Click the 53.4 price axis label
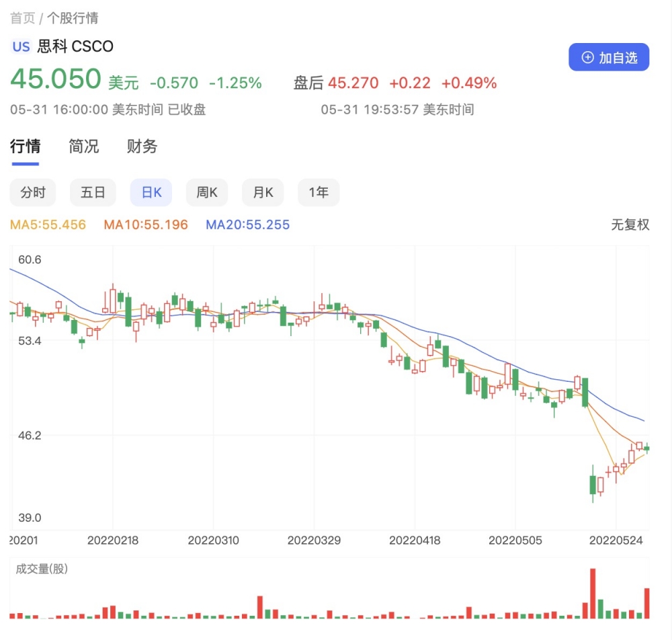Image resolution: width=672 pixels, height=640 pixels. 30,341
